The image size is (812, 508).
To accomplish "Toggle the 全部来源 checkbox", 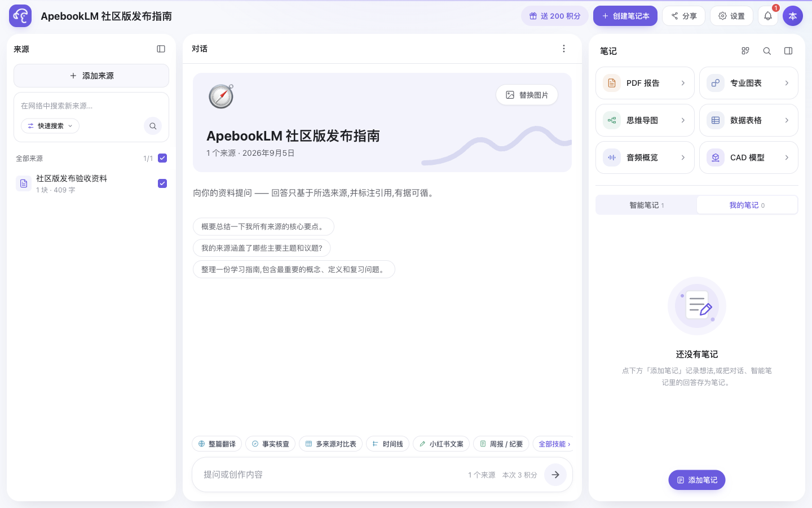I will (x=162, y=158).
